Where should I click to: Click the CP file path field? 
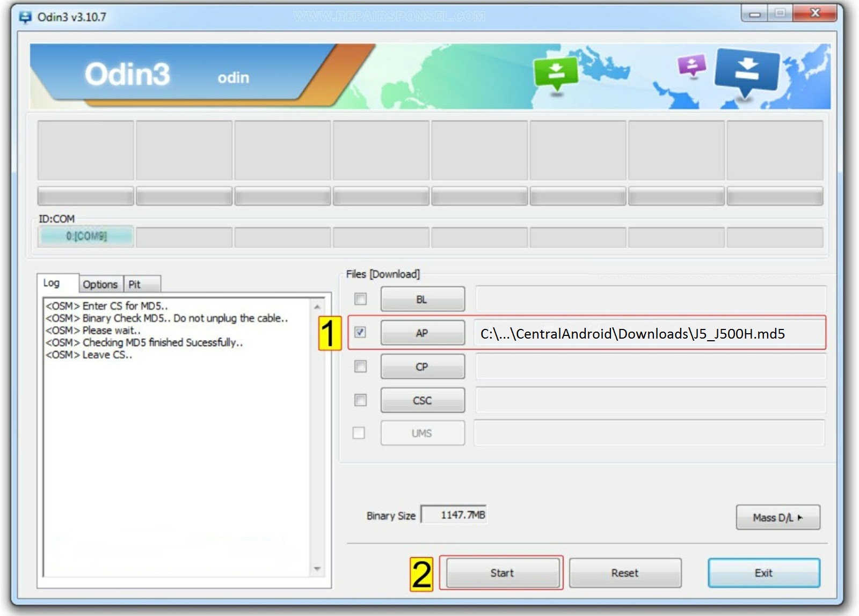pos(650,366)
